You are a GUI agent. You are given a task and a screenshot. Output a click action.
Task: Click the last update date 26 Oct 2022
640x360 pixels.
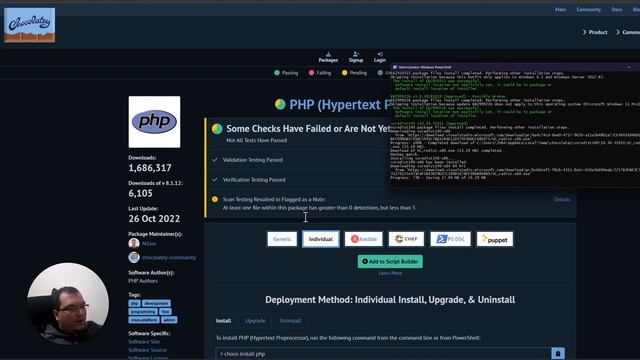click(x=154, y=219)
